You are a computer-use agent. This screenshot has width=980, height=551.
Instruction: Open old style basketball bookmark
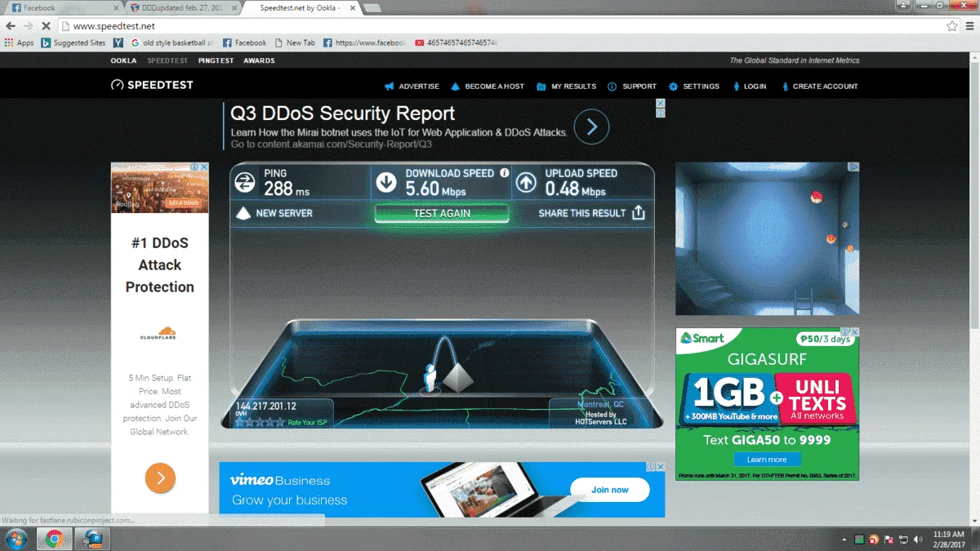(171, 42)
